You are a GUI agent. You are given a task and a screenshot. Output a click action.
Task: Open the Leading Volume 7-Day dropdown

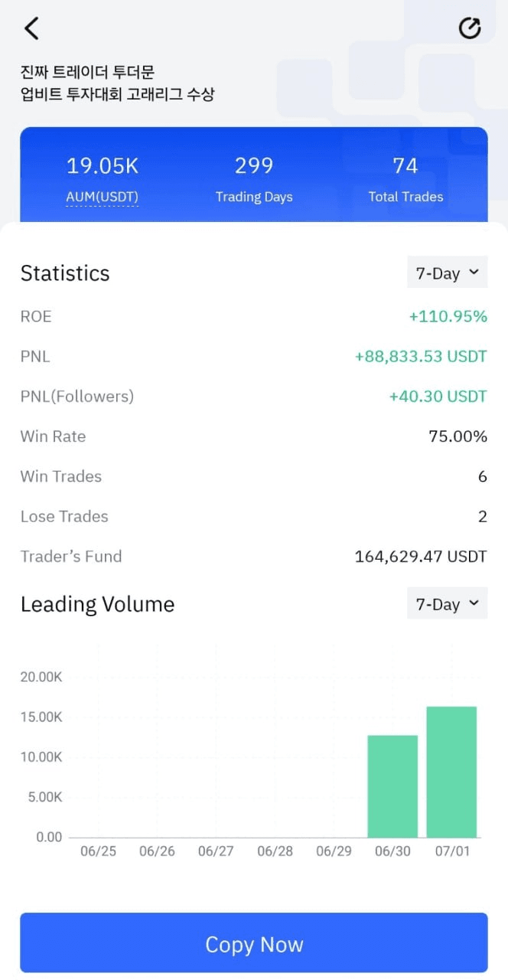[x=447, y=604]
